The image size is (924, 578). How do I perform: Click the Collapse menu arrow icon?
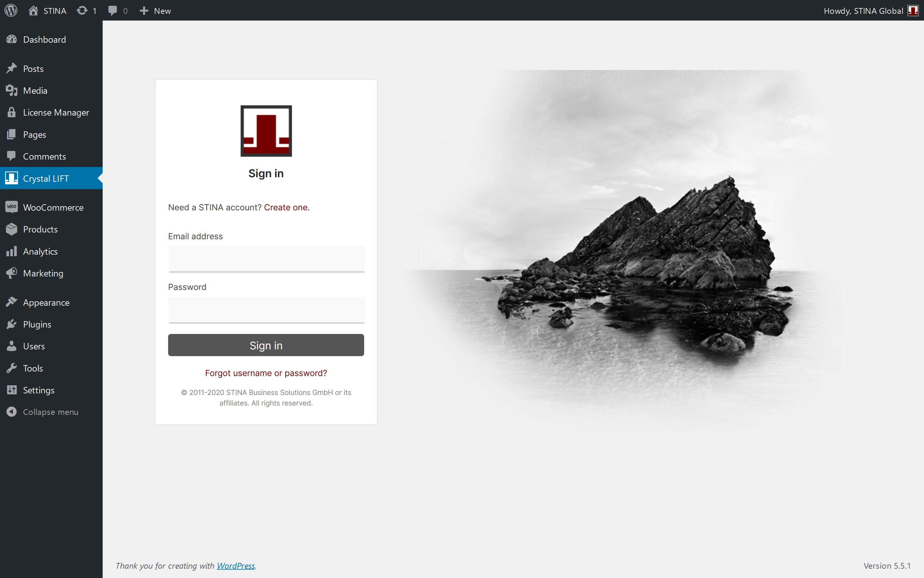(12, 412)
